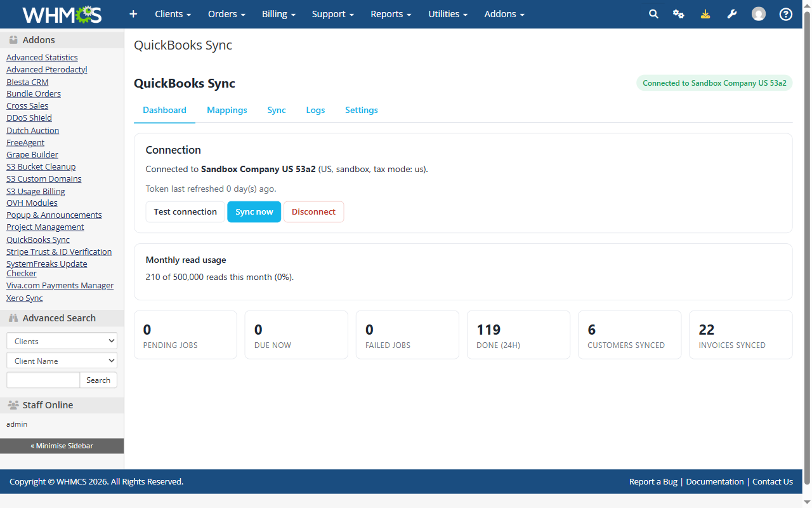
Task: Expand the Utilities menu
Action: coord(448,14)
